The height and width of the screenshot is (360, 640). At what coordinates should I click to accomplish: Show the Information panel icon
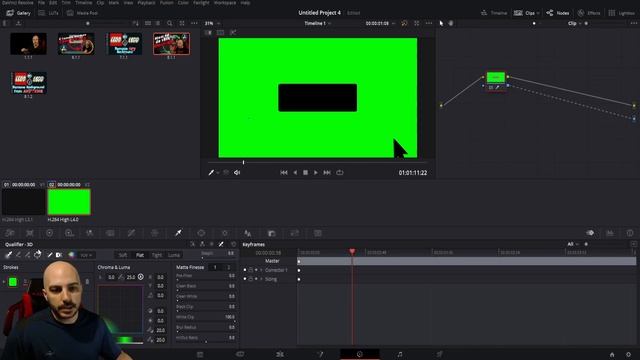pos(630,233)
